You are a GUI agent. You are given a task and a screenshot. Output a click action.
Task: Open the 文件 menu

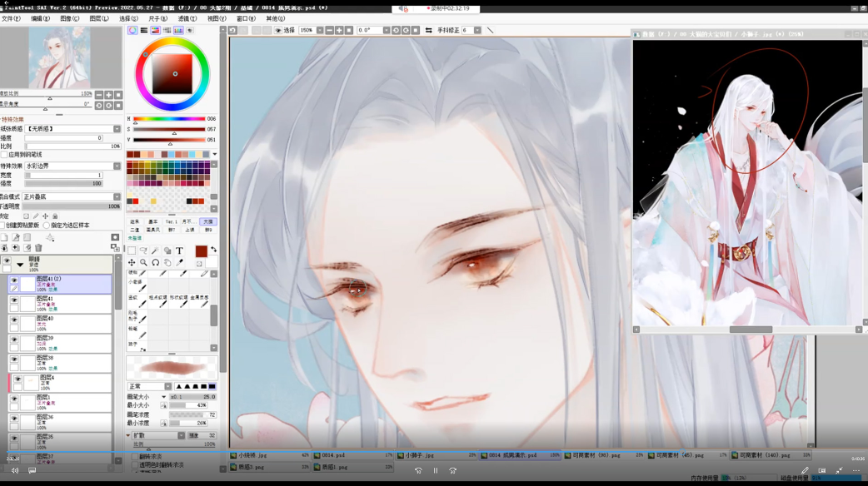[11, 18]
